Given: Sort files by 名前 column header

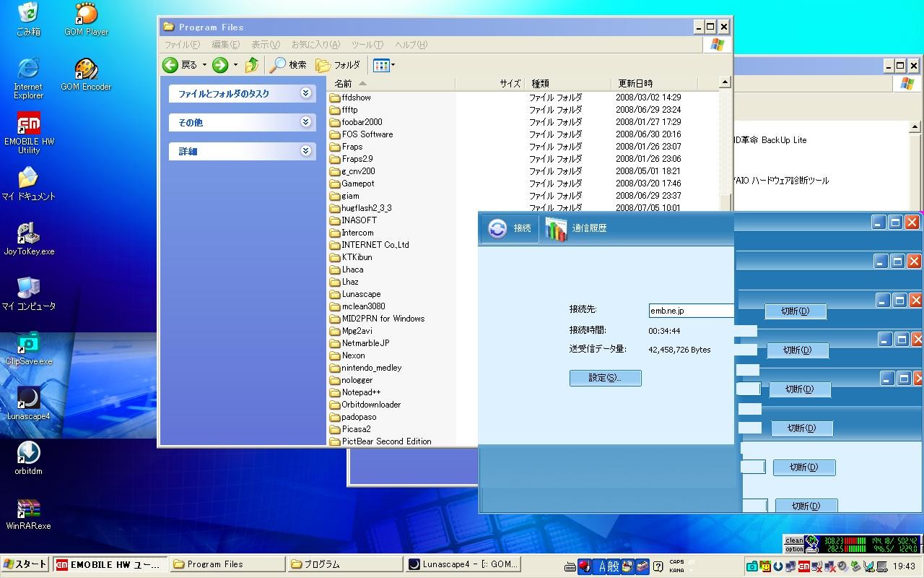Looking at the screenshot, I should 392,83.
